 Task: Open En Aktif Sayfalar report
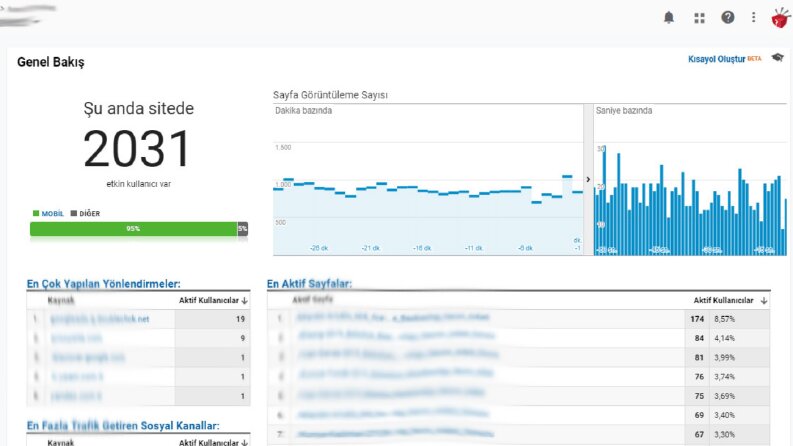(310, 284)
